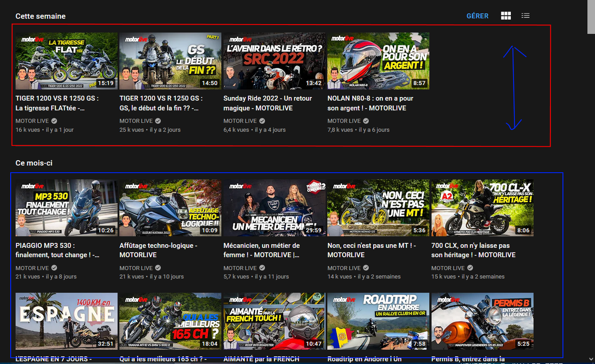Open MOTOR LIVE channel under NOLAN N80-8 video
This screenshot has height=364, width=595.
click(x=344, y=121)
